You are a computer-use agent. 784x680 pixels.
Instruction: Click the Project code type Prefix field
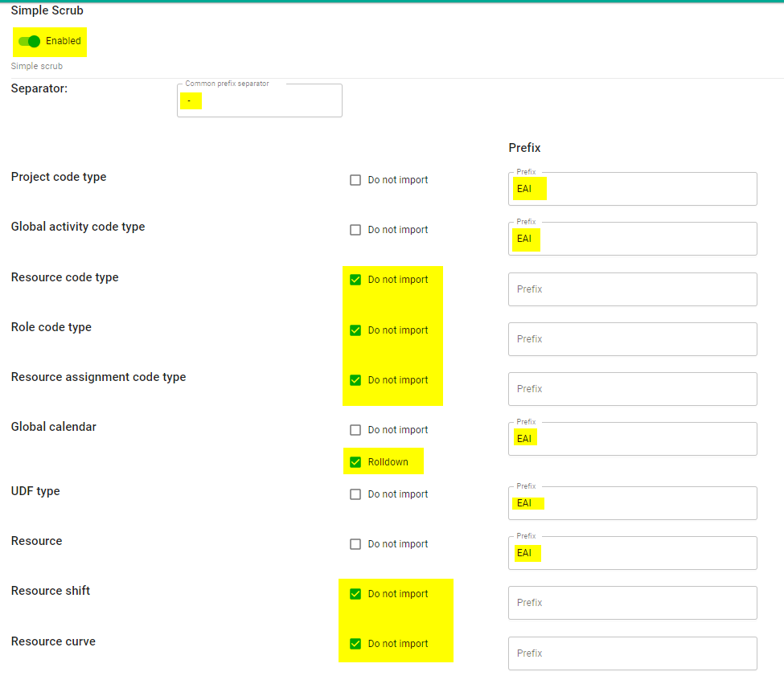(632, 190)
